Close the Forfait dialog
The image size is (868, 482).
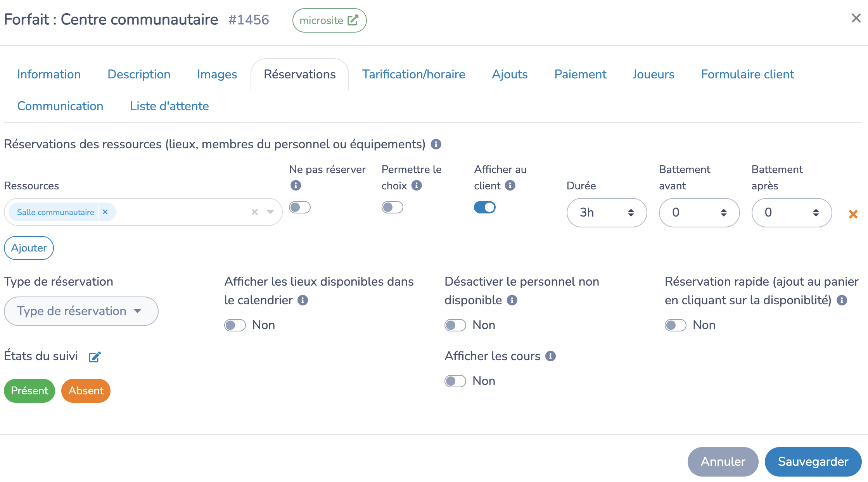coord(856,18)
